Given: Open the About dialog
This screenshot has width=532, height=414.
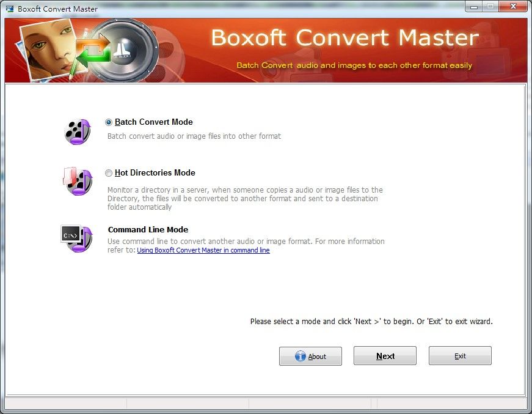Looking at the screenshot, I should pyautogui.click(x=310, y=357).
